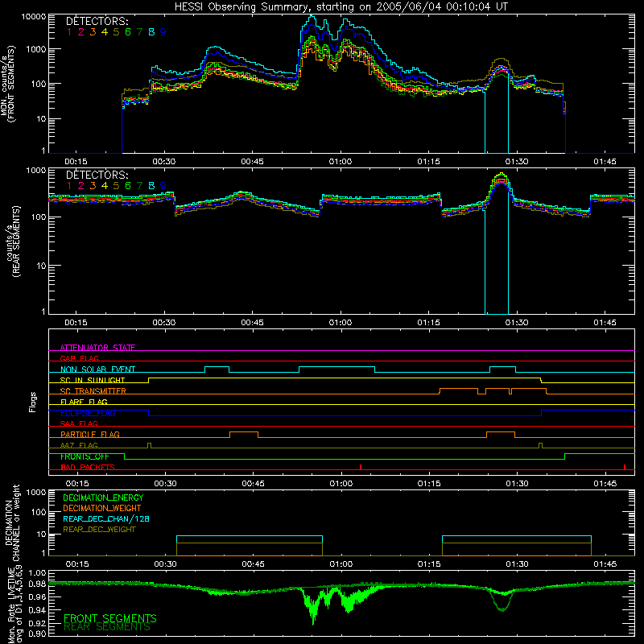This screenshot has width=644, height=644.
Task: Pick magenta detector 2 in rear segments legend
Action: point(81,186)
